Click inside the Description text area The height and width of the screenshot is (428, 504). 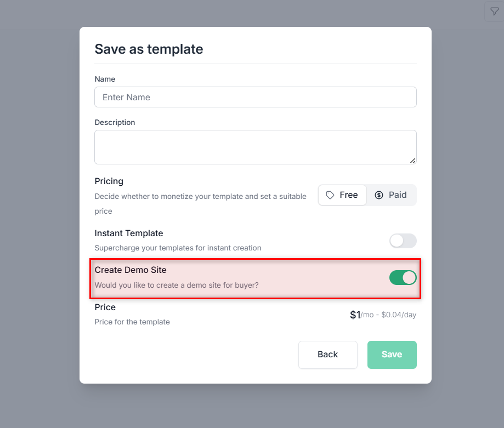[x=255, y=146]
